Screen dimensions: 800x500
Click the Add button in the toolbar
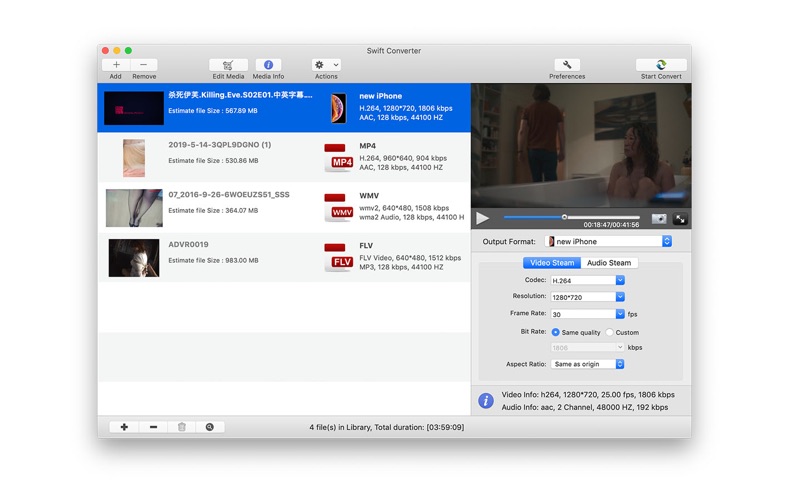tap(116, 65)
